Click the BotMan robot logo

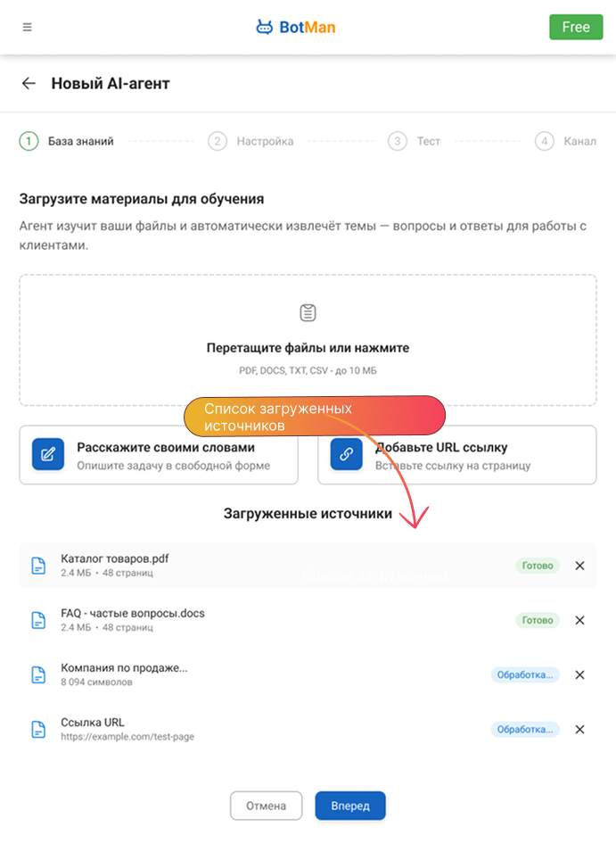click(265, 27)
